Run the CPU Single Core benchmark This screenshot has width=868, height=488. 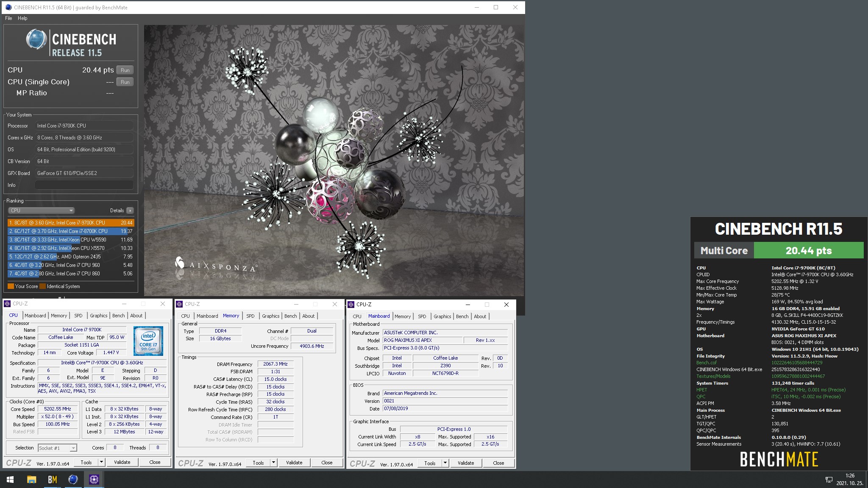(125, 82)
